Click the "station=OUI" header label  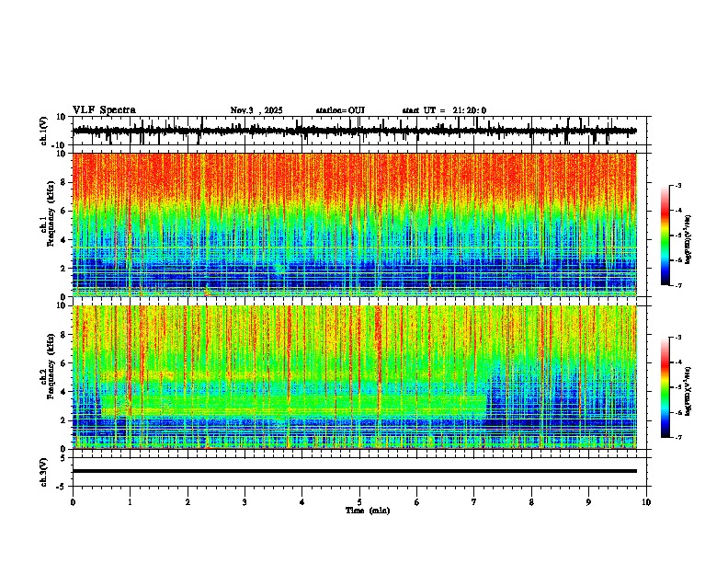[x=340, y=110]
